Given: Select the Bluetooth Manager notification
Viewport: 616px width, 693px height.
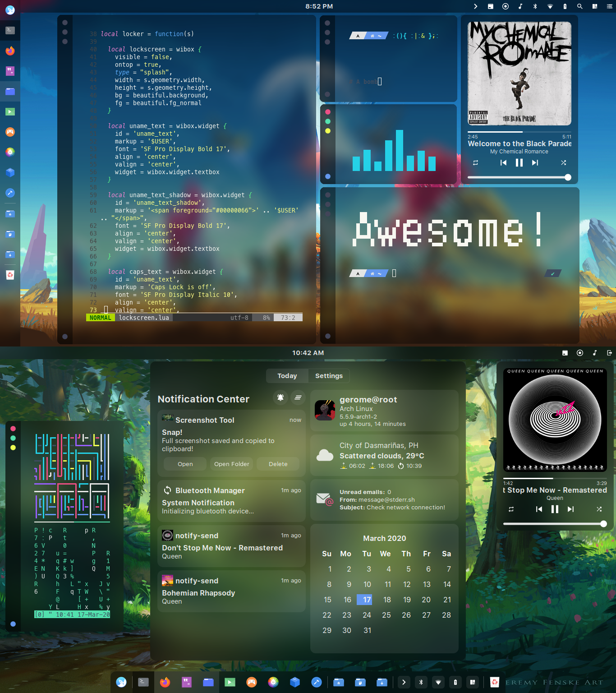Looking at the screenshot, I should click(x=232, y=501).
